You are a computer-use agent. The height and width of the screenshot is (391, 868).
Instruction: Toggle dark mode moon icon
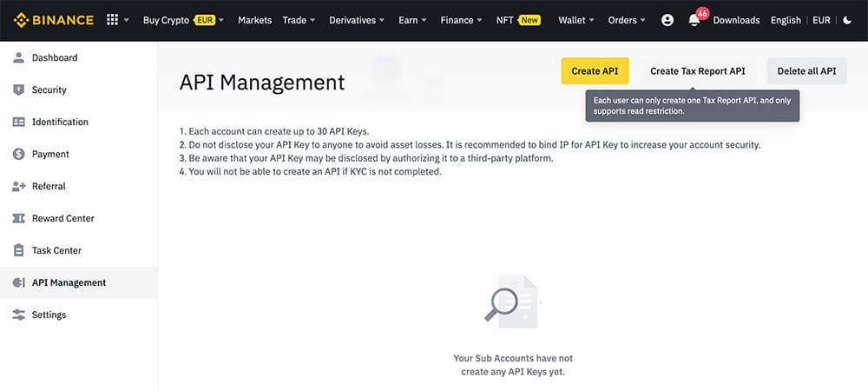point(848,20)
